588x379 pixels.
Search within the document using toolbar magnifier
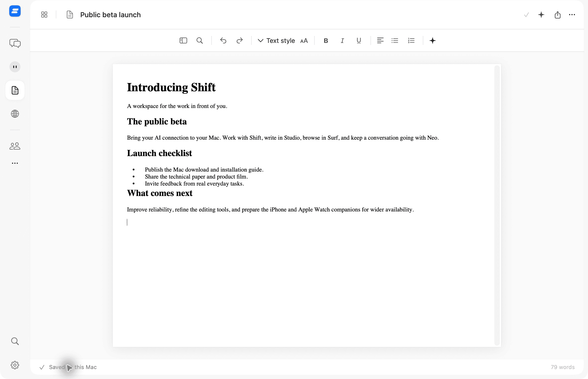pos(200,40)
